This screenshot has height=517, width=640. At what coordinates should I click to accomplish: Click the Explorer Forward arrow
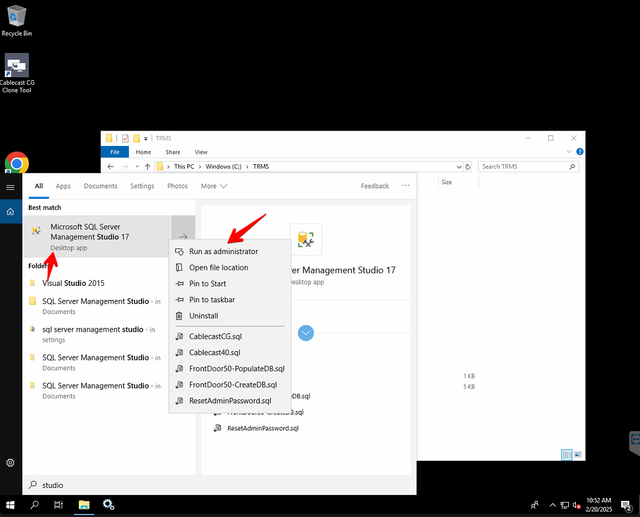125,166
